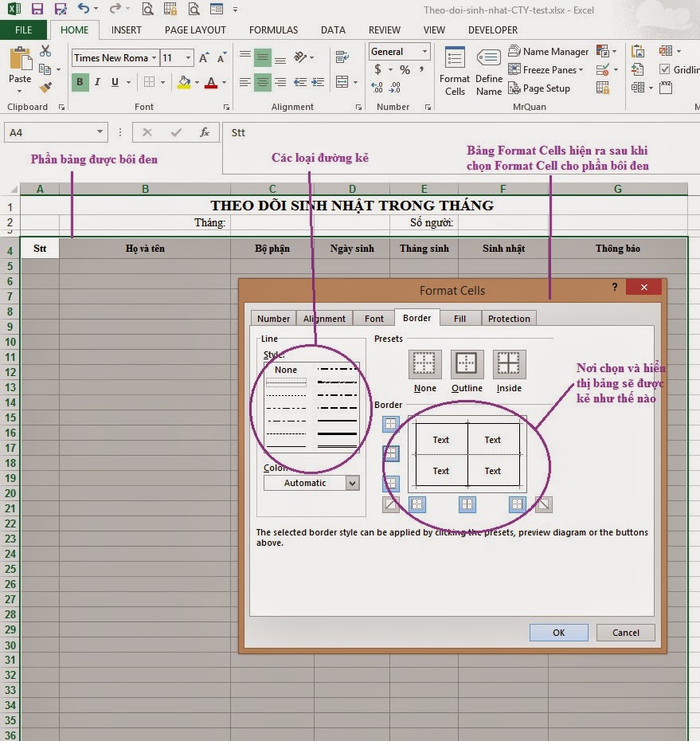700x741 pixels.
Task: Click the Increase Indent icon
Action: [x=318, y=83]
